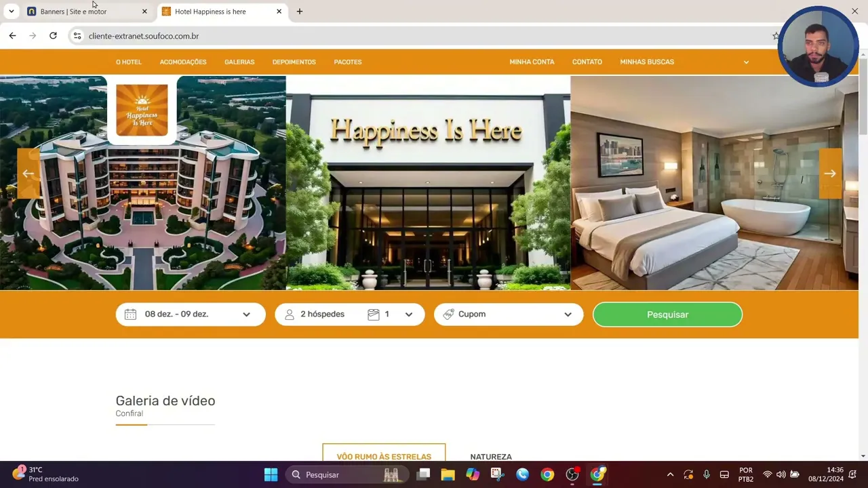Expand the chevron beside MINHAS BUSCAS

(746, 62)
